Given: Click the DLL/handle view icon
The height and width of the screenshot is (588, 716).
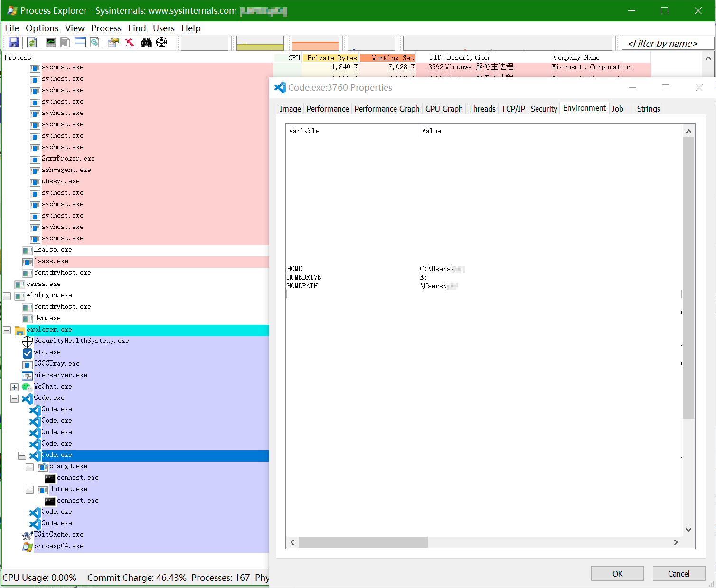Looking at the screenshot, I should (x=95, y=43).
